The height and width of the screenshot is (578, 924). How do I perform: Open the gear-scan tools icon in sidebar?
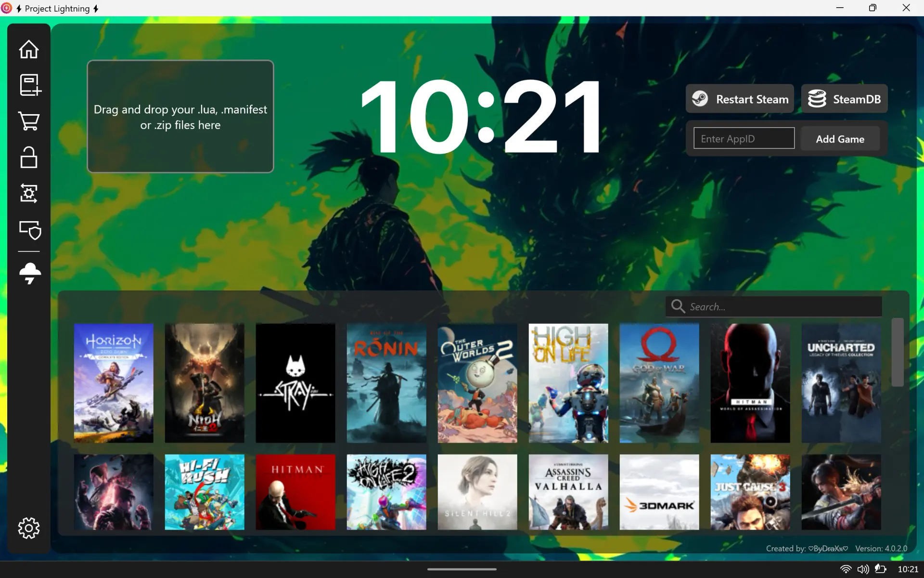click(x=29, y=193)
